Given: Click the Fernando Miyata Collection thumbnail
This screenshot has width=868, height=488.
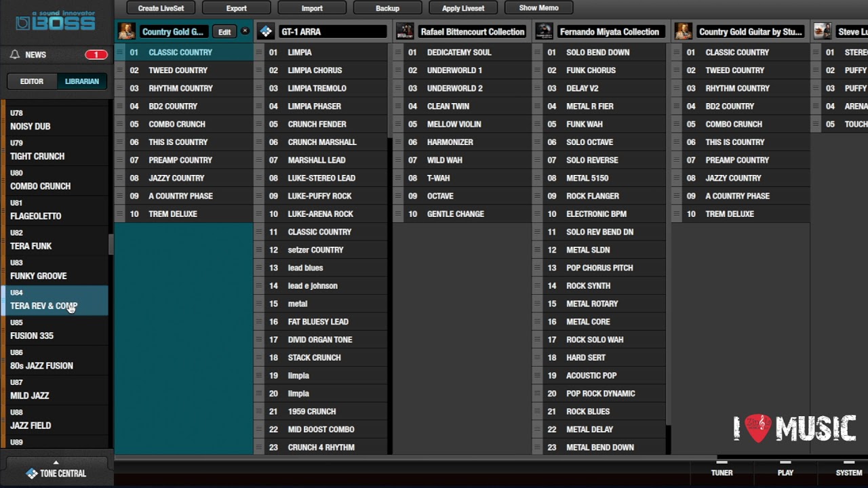Looking at the screenshot, I should [x=544, y=31].
